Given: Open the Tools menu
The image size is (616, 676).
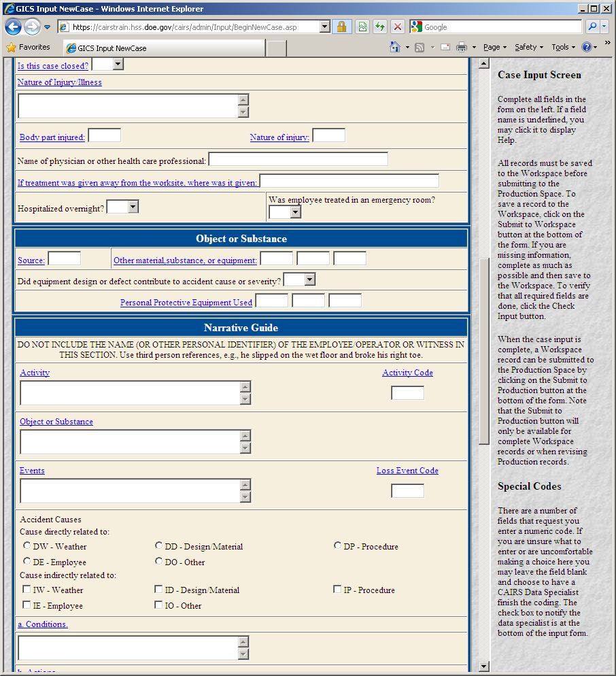Looking at the screenshot, I should point(563,47).
